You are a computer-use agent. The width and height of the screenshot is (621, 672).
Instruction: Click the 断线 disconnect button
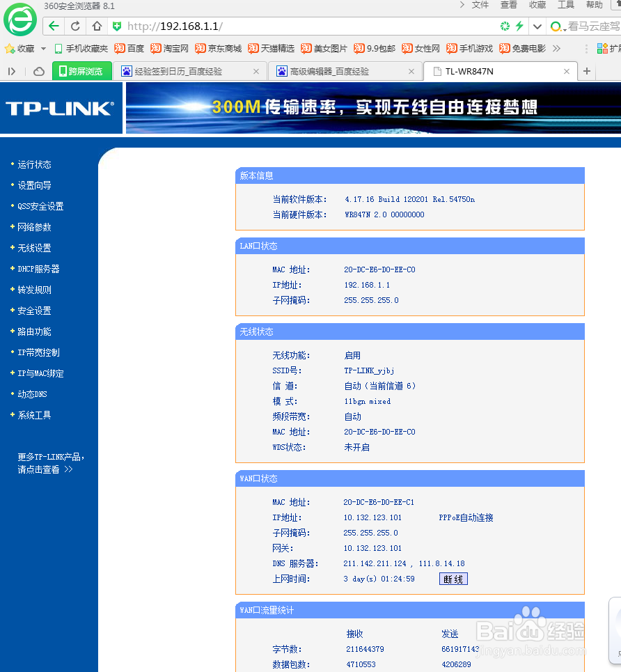coord(453,579)
